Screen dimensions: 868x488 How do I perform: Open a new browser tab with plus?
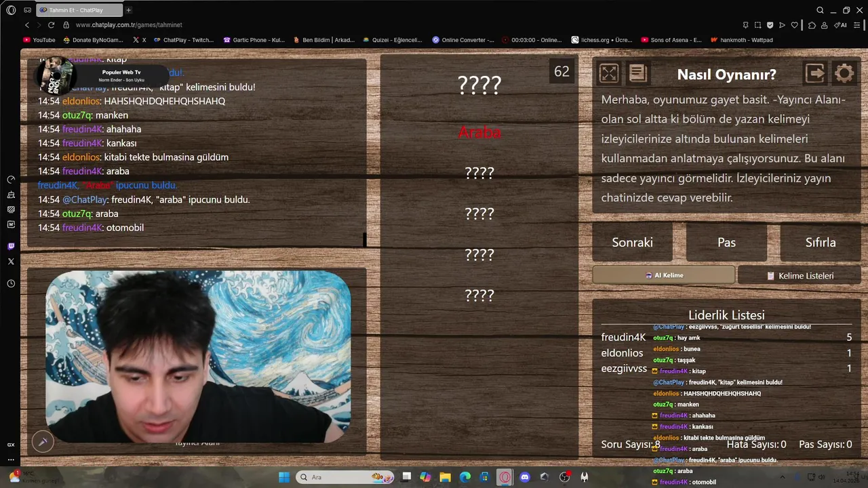click(x=128, y=10)
